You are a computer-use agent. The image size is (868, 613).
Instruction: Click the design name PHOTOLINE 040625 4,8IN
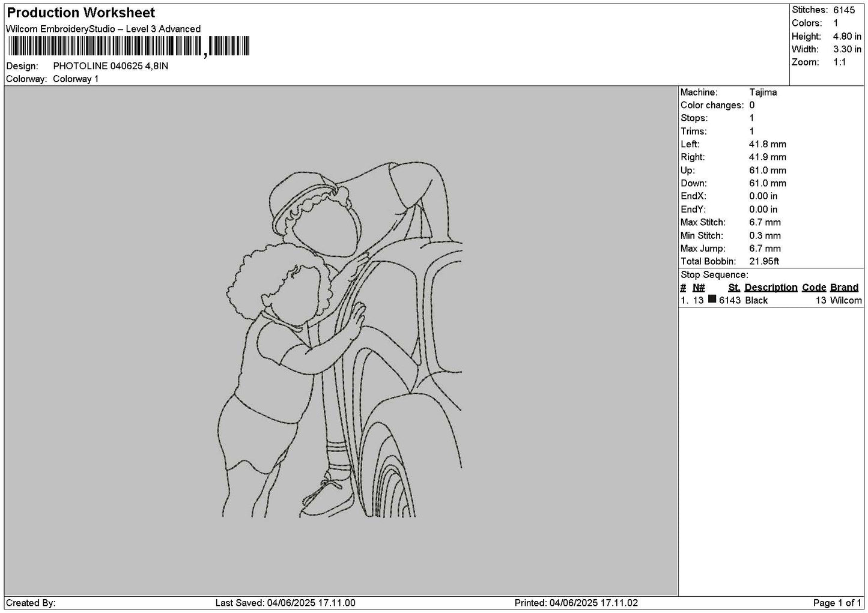pos(111,66)
